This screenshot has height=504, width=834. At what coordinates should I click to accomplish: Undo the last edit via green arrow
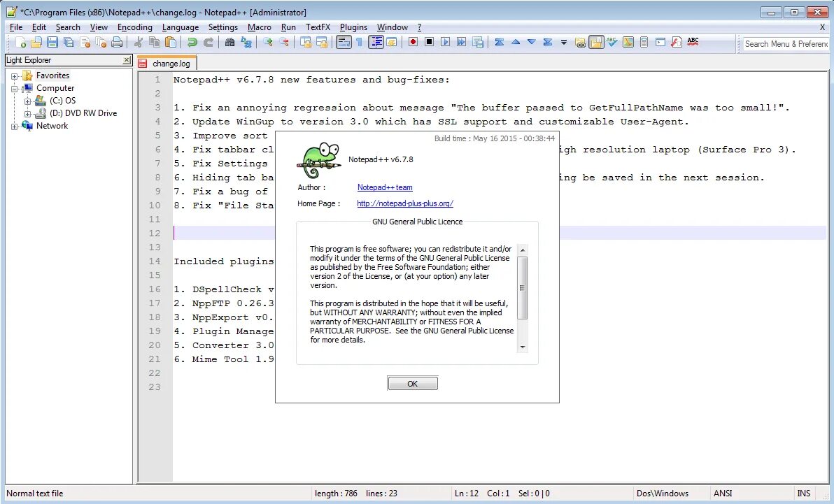point(192,42)
